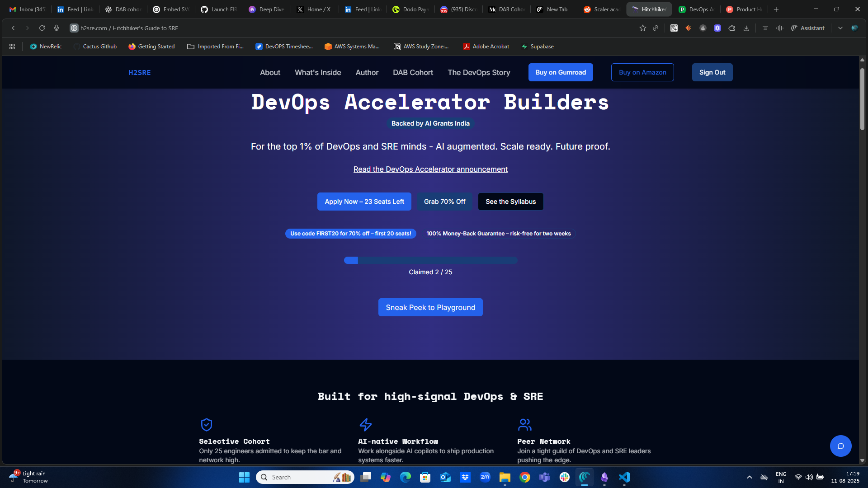Copy the page link from the address bar
The height and width of the screenshot is (488, 868).
(656, 28)
